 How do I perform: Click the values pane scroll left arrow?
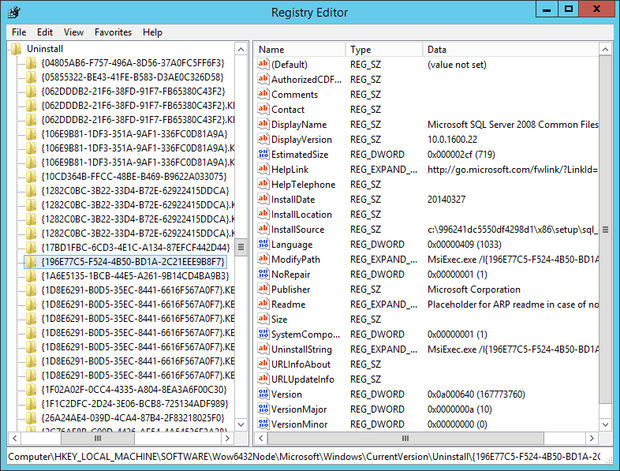(x=261, y=438)
